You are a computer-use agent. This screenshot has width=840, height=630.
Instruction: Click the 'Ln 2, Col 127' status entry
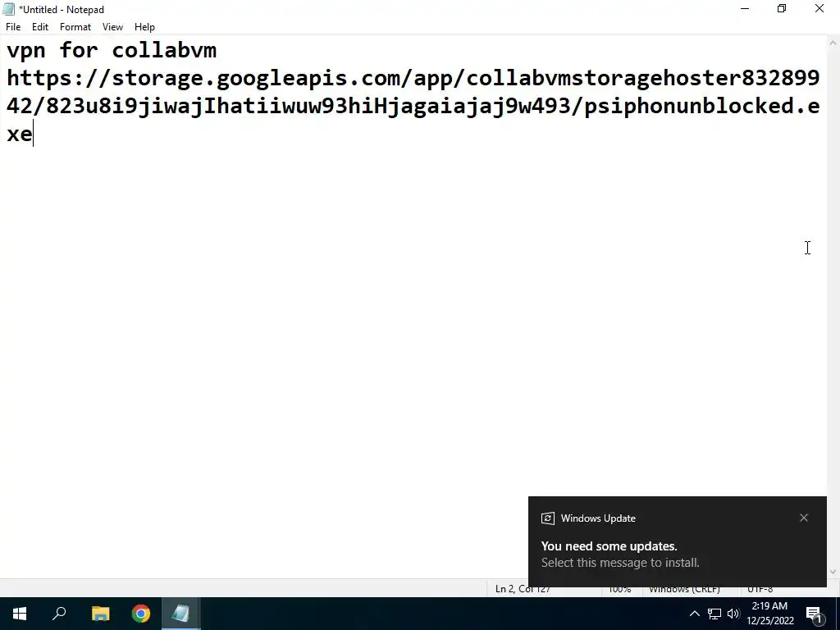point(523,589)
